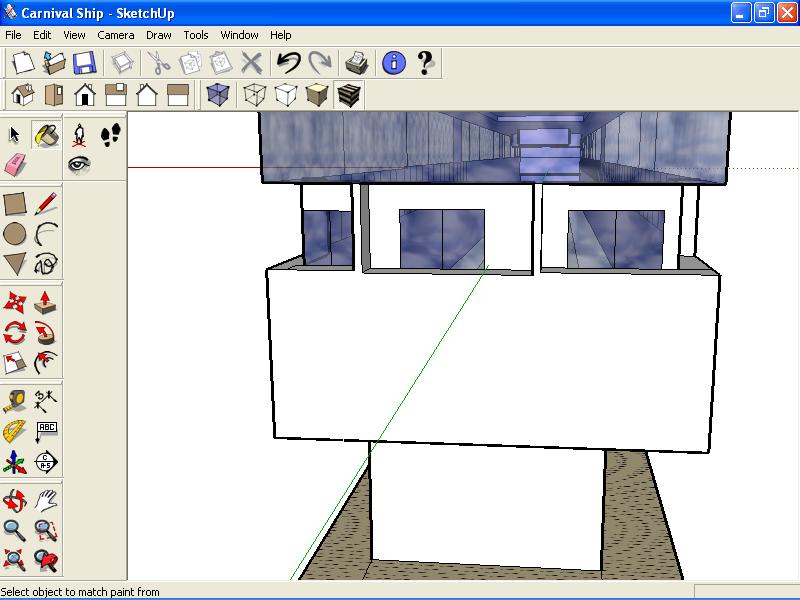Open the Camera menu

[x=116, y=35]
